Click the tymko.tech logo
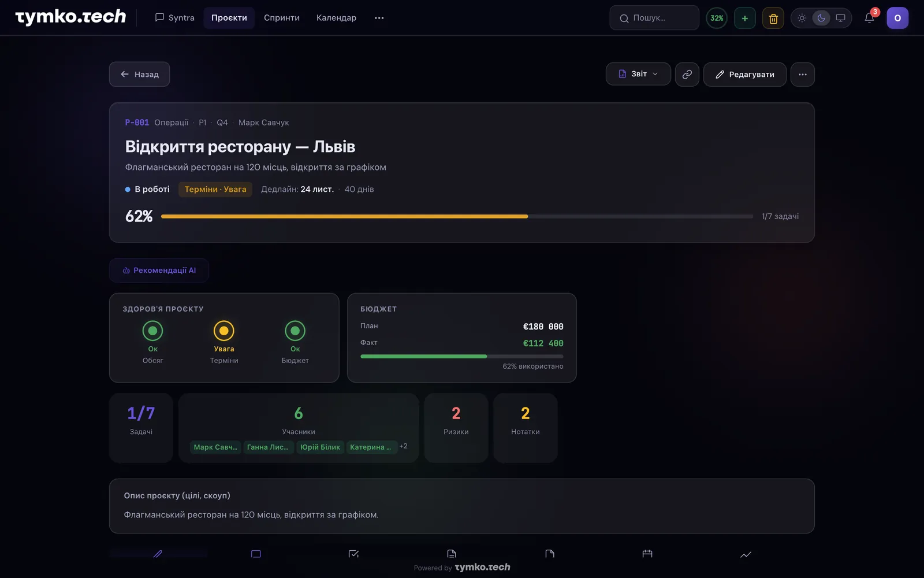The height and width of the screenshot is (578, 924). [70, 17]
